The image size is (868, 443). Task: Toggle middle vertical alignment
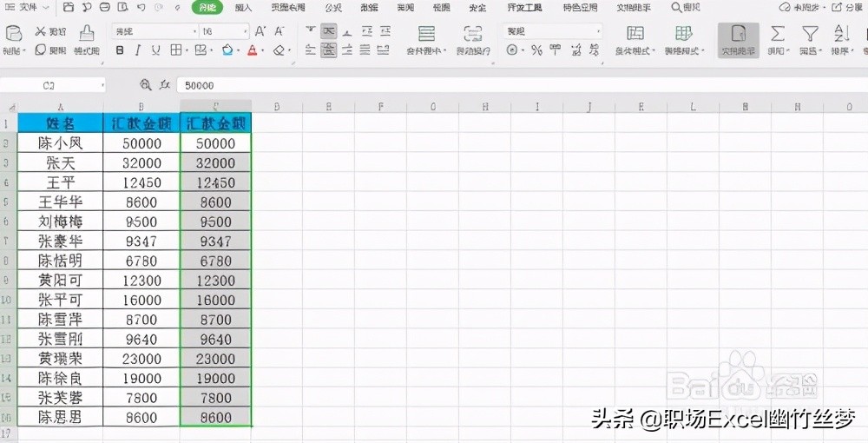coord(329,31)
